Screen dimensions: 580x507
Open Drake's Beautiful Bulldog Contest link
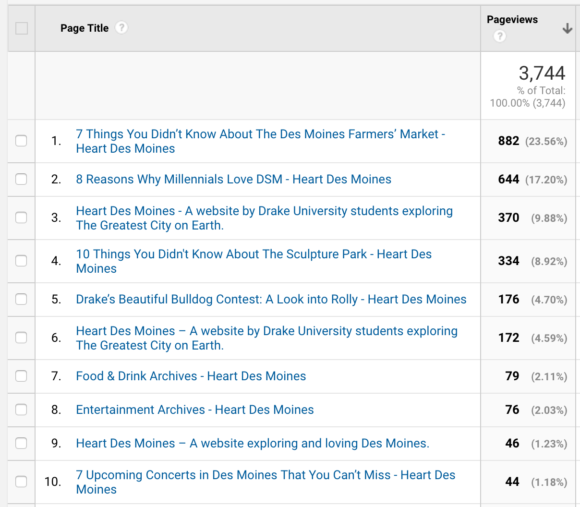click(x=271, y=299)
